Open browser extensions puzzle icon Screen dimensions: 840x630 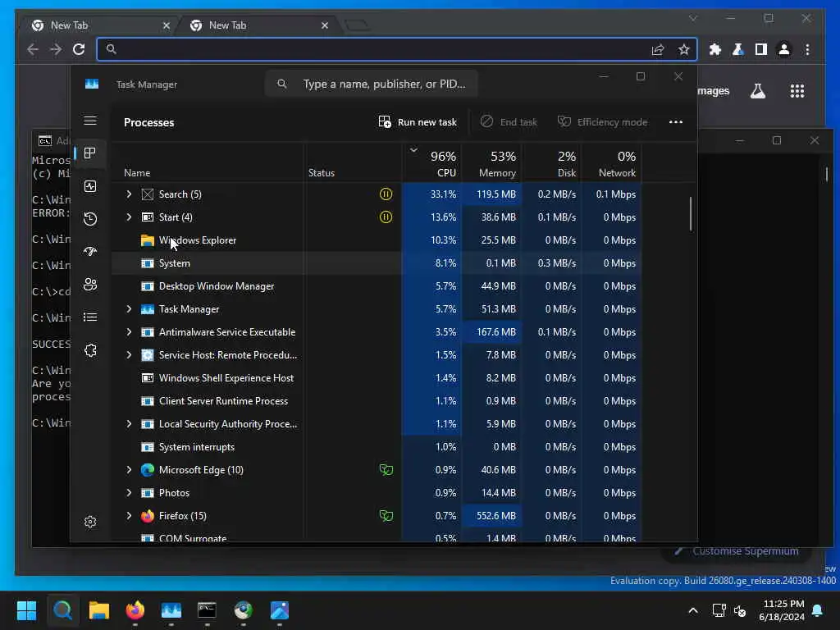[x=715, y=49]
